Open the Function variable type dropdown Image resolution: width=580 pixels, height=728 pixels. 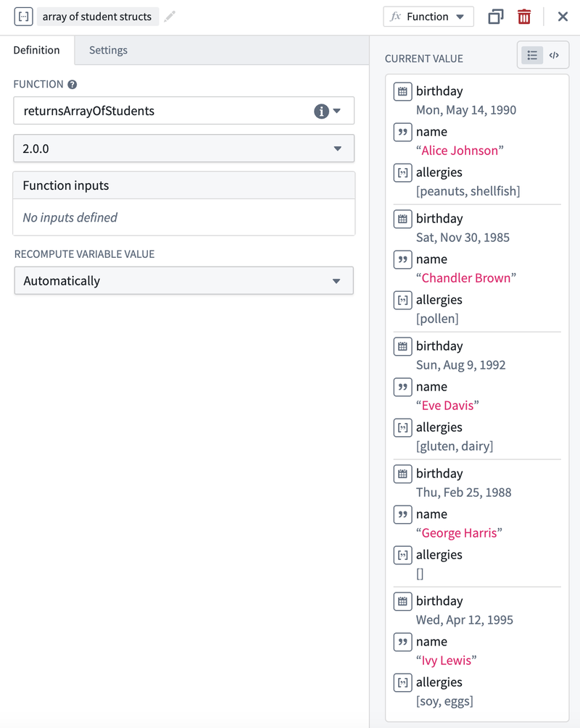(x=428, y=17)
